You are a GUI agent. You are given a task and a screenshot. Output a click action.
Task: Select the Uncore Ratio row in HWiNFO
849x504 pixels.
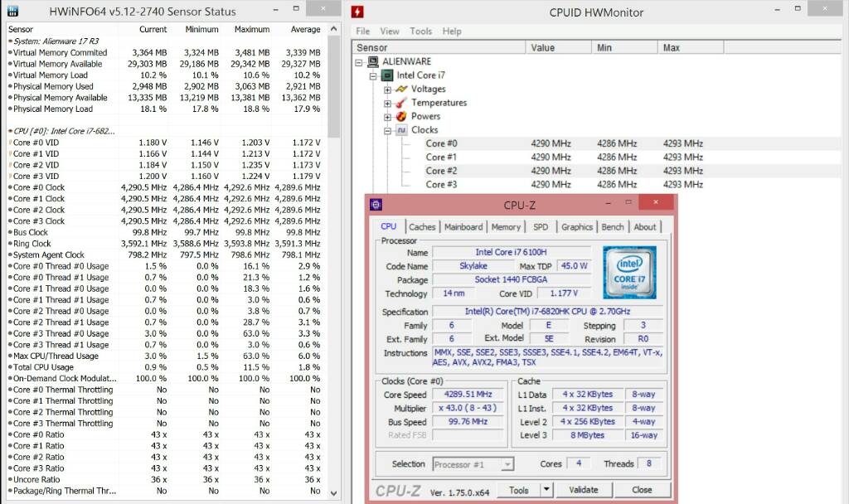point(165,480)
